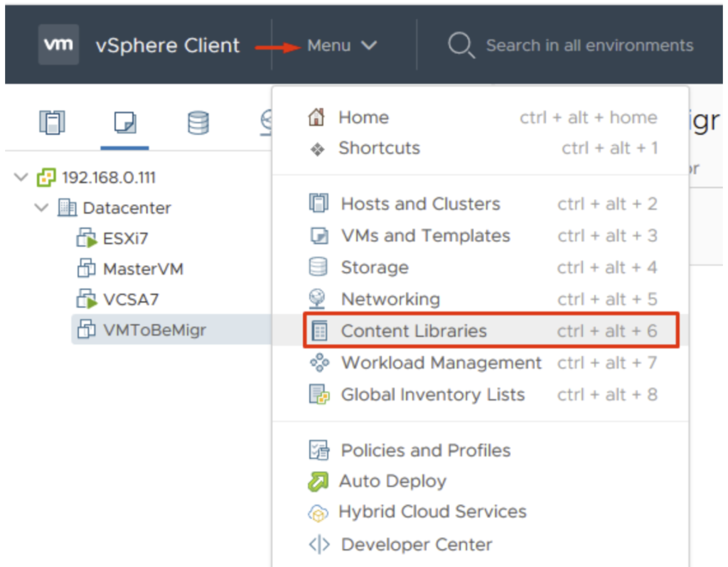Select the VMToBeMigr virtual machine
The width and height of the screenshot is (728, 567).
pos(154,330)
